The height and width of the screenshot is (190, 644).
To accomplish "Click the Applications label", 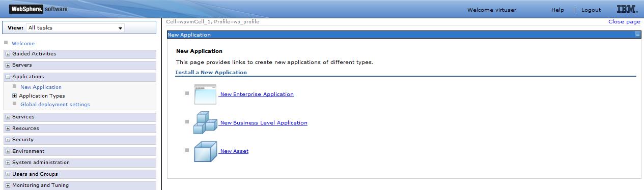I will tap(28, 77).
